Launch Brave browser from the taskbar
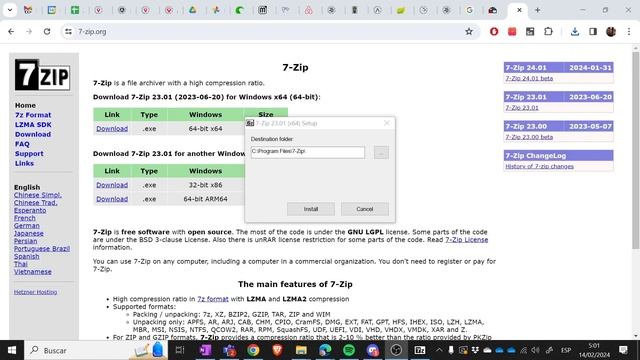 (277, 350)
